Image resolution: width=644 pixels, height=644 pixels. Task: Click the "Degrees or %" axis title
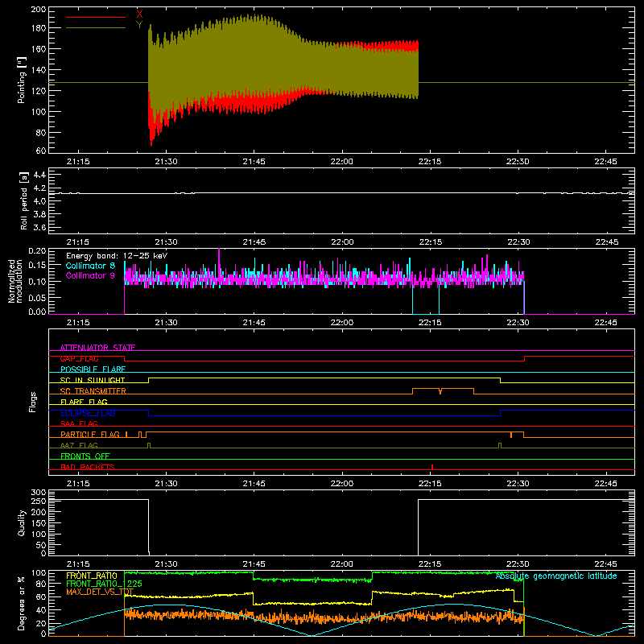coord(22,603)
